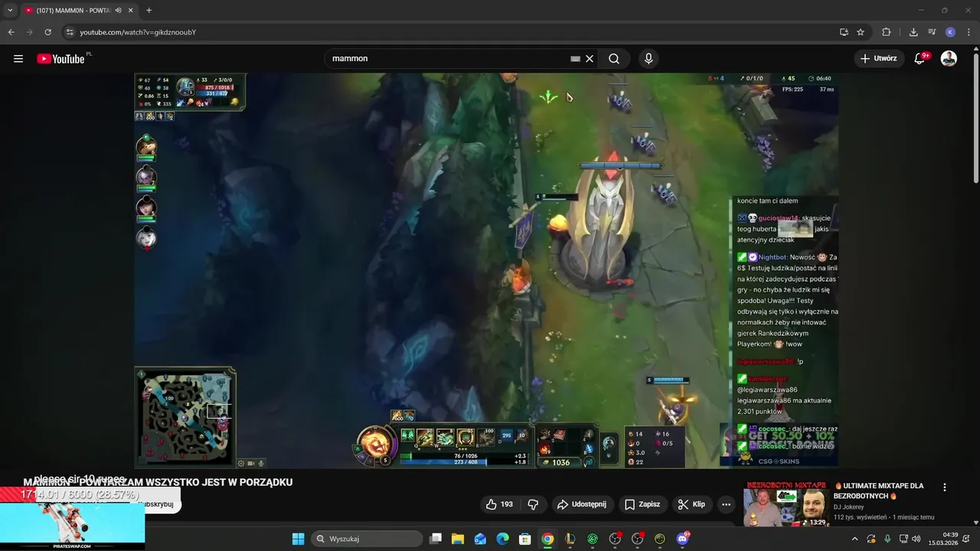Click the DJ Jokerey channel name

848,507
